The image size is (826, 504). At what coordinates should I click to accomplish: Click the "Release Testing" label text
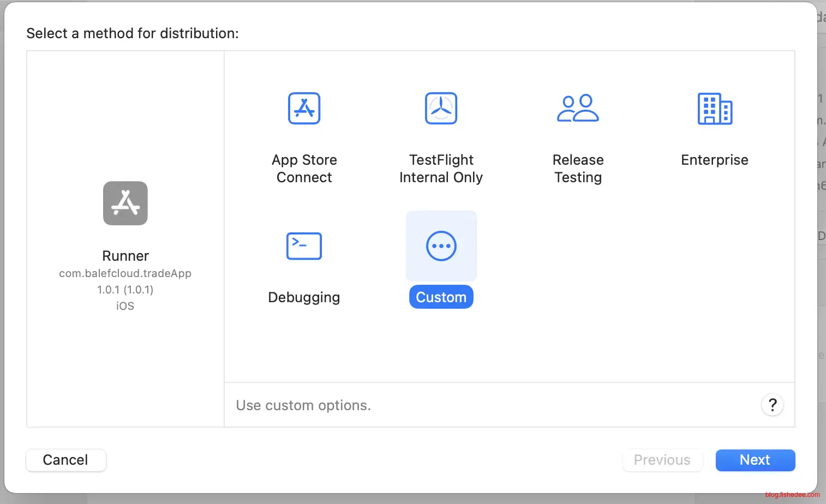(578, 169)
